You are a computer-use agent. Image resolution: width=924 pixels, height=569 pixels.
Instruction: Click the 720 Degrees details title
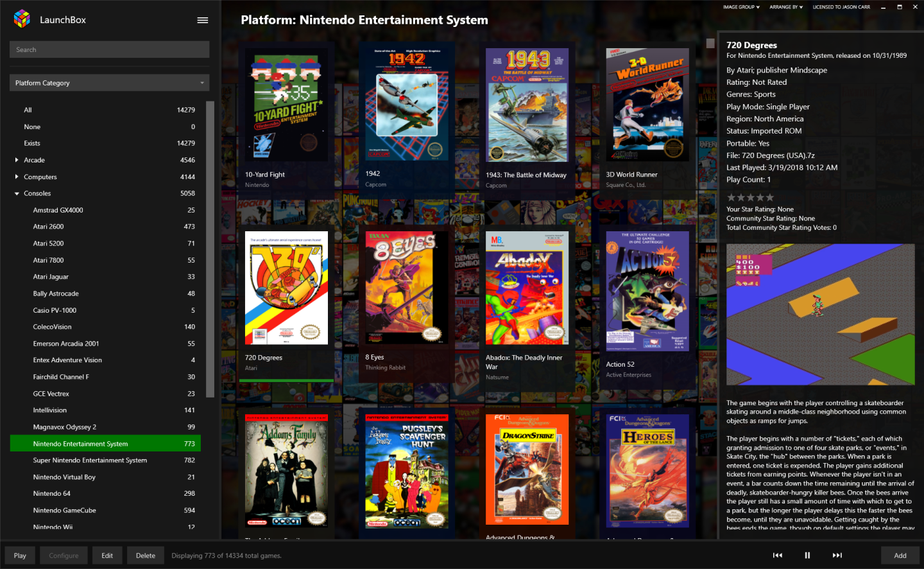[x=751, y=45]
